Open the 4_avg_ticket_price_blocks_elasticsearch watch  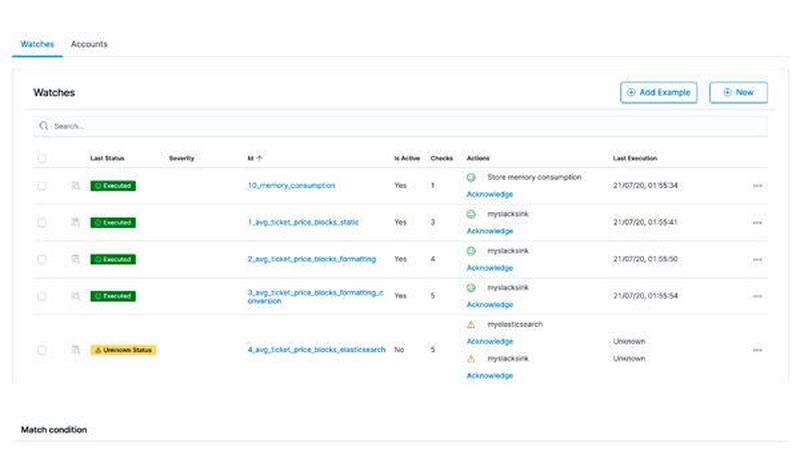[316, 350]
